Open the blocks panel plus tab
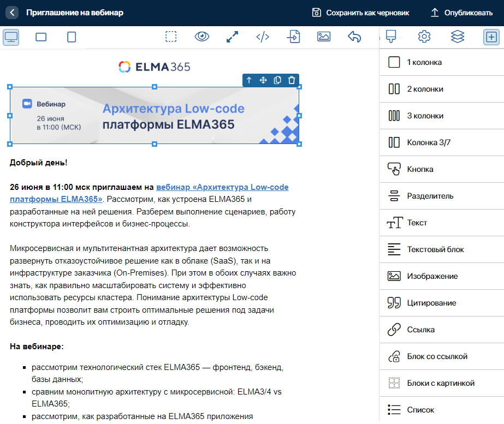This screenshot has height=424, width=504. [x=491, y=37]
